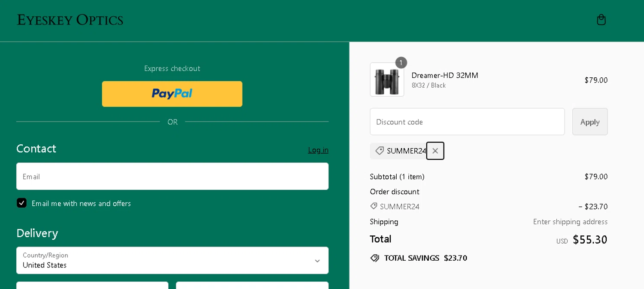Click the quantity badge on product image
Screen dimensions: 644x289
[401, 63]
